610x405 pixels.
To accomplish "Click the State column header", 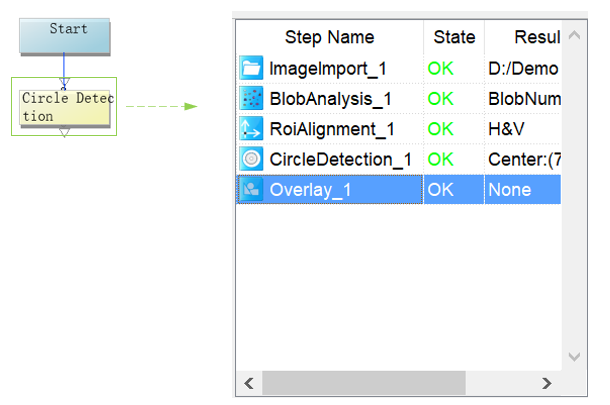I will coord(454,38).
